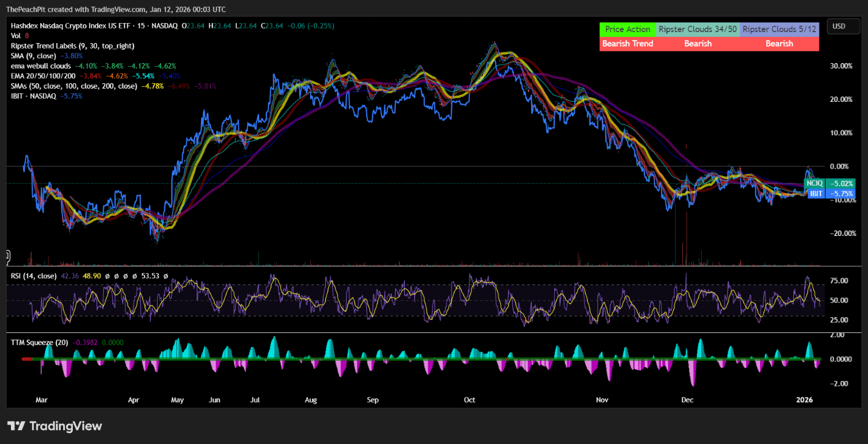Viewport: 868px width, 444px height.
Task: Click the ema webull clouds legend entry
Action: (x=39, y=66)
